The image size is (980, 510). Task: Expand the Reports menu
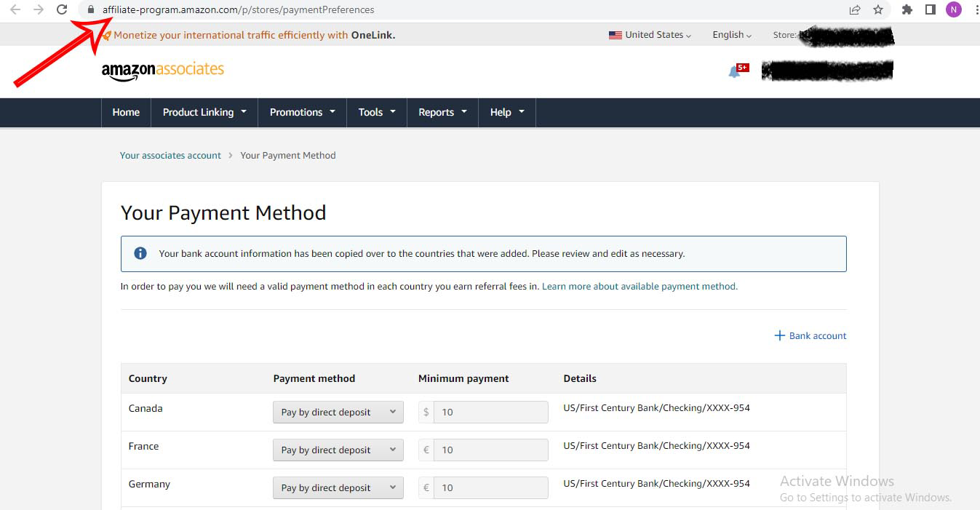tap(442, 112)
